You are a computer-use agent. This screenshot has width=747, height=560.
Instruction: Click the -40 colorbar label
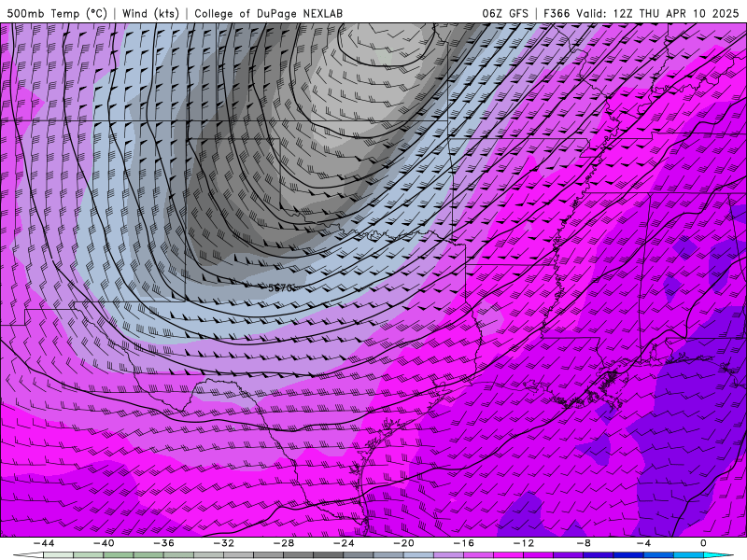click(x=104, y=543)
